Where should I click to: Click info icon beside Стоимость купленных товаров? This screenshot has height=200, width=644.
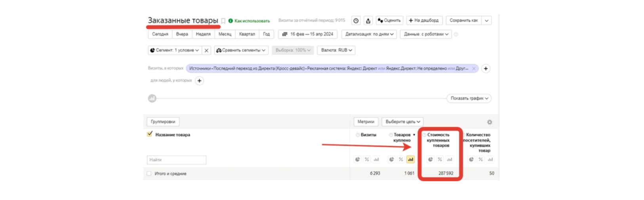[425, 135]
